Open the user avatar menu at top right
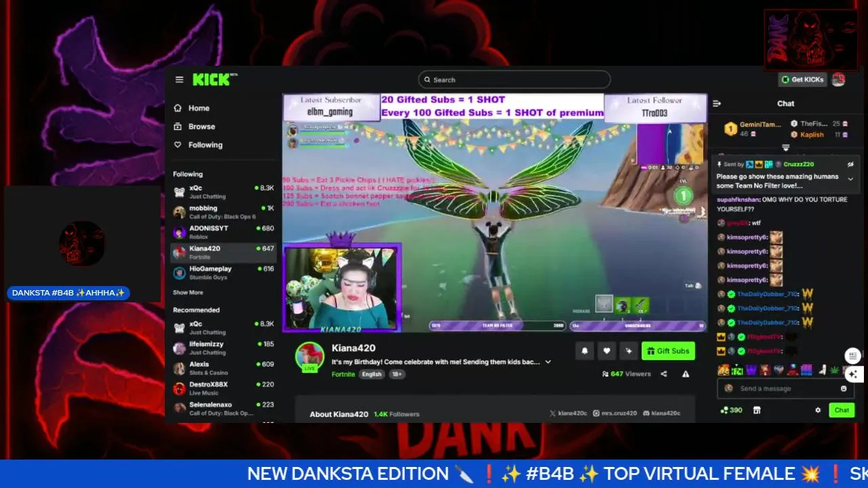 pyautogui.click(x=839, y=79)
